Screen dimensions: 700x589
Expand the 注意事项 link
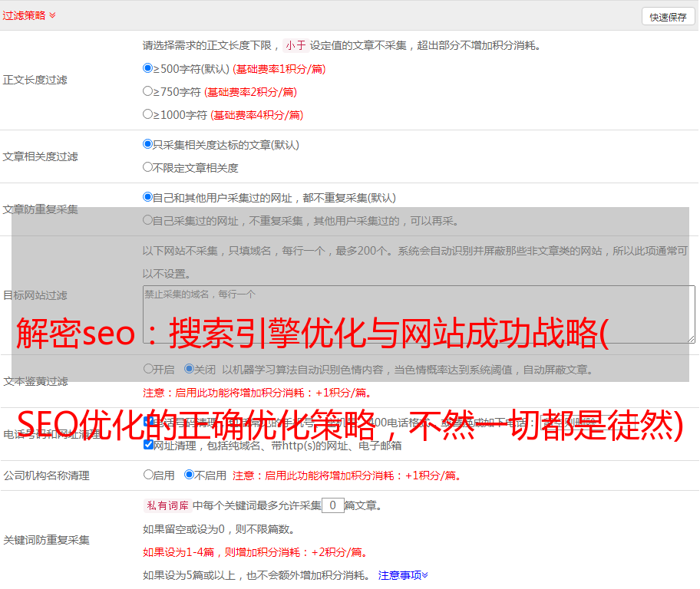[403, 575]
